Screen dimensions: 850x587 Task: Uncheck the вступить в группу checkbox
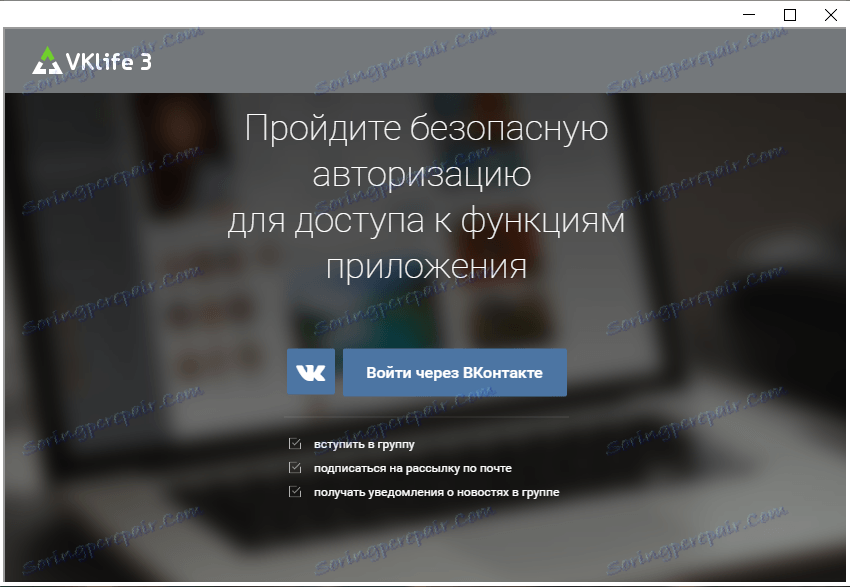(295, 444)
